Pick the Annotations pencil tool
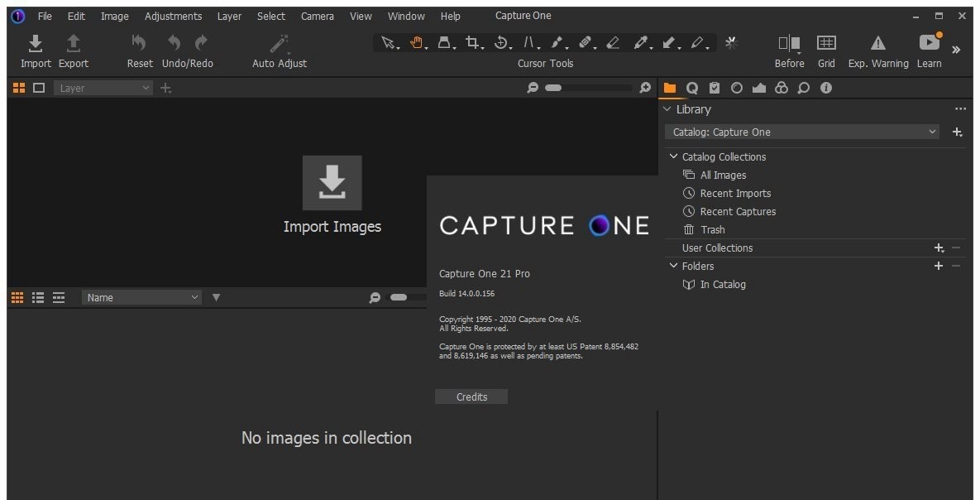The width and height of the screenshot is (980, 500). point(698,42)
